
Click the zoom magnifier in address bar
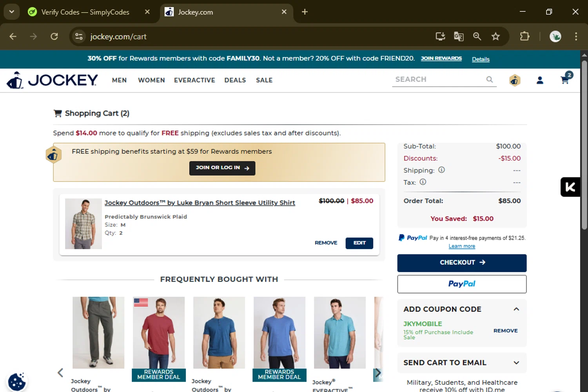[x=477, y=36]
